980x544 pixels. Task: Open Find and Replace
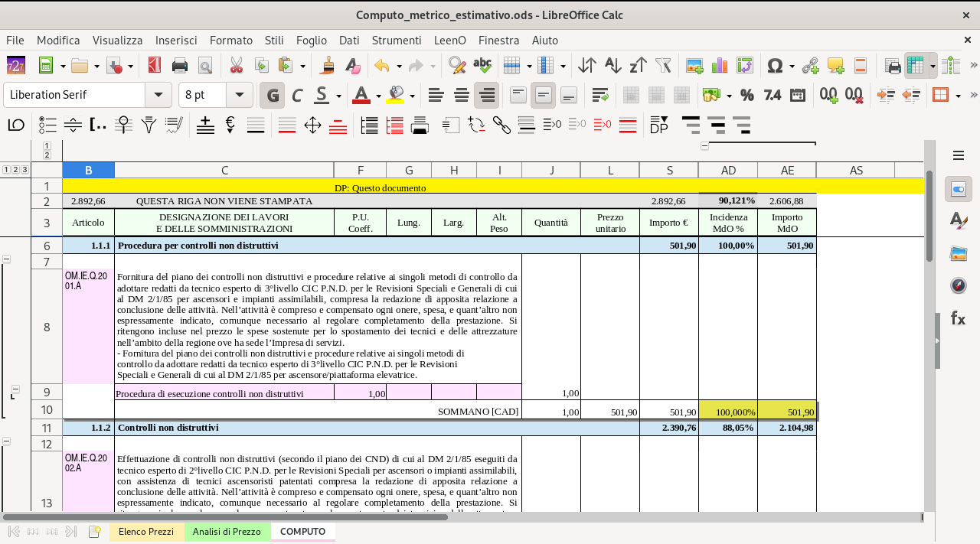click(457, 67)
